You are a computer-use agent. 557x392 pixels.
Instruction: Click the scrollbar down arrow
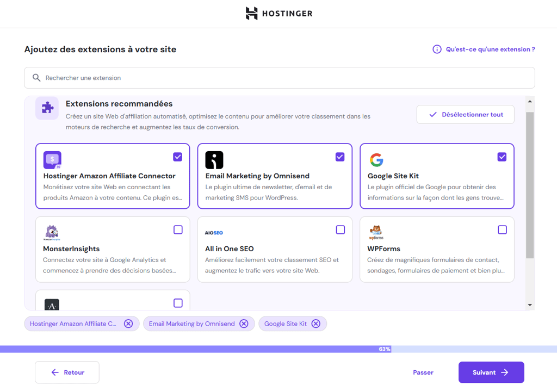point(530,305)
